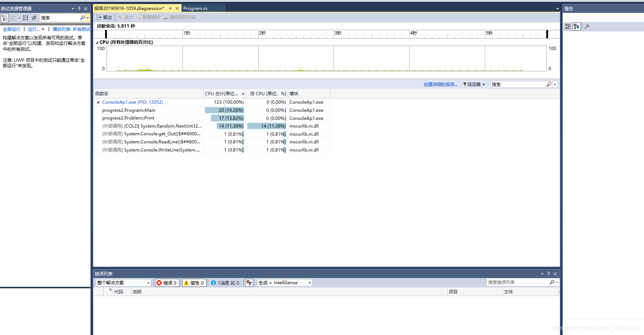The width and height of the screenshot is (644, 335).
Task: Open the 筛选器 filter dropdown
Action: tap(474, 84)
